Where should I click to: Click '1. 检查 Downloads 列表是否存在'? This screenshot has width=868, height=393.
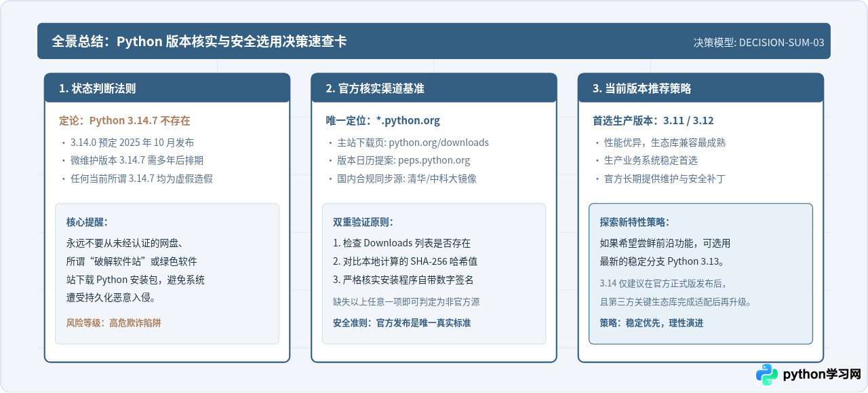point(401,243)
